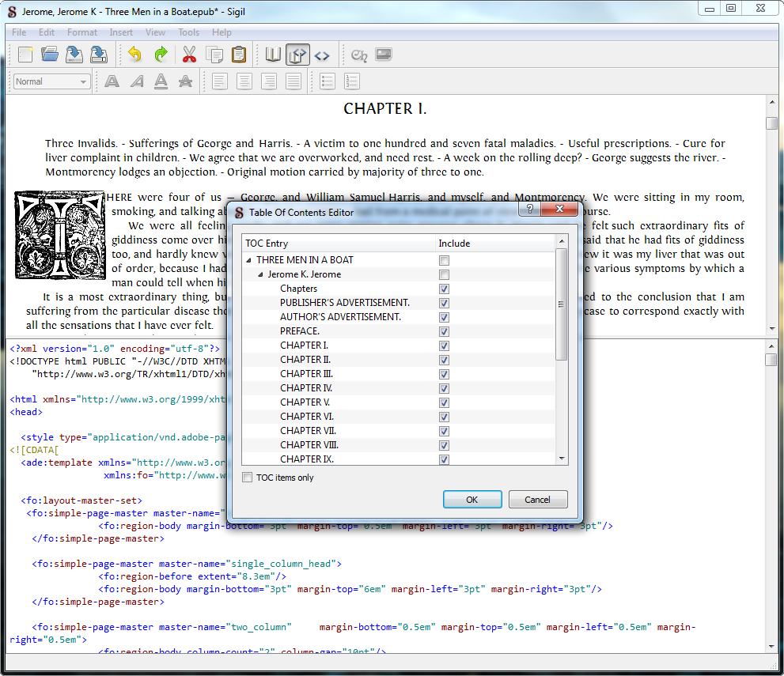Image resolution: width=784 pixels, height=676 pixels.
Task: Click the Undo arrow icon
Action: tap(134, 55)
